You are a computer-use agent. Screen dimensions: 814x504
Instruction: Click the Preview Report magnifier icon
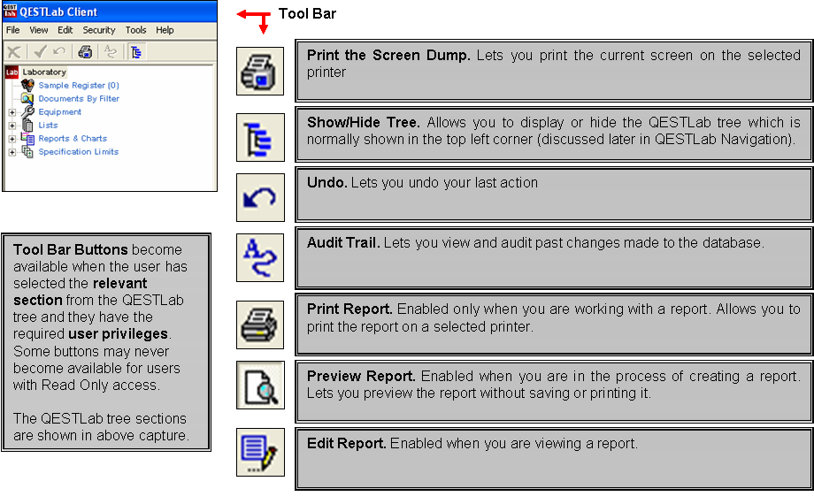pyautogui.click(x=260, y=385)
